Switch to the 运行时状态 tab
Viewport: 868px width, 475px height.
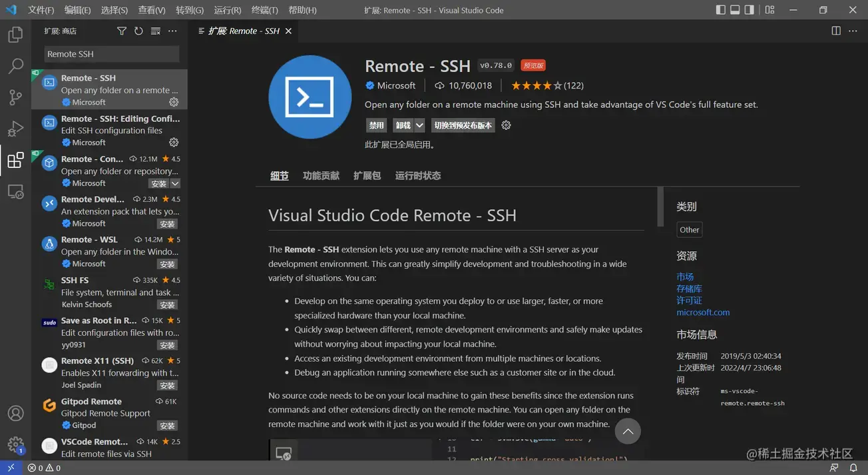tap(418, 176)
